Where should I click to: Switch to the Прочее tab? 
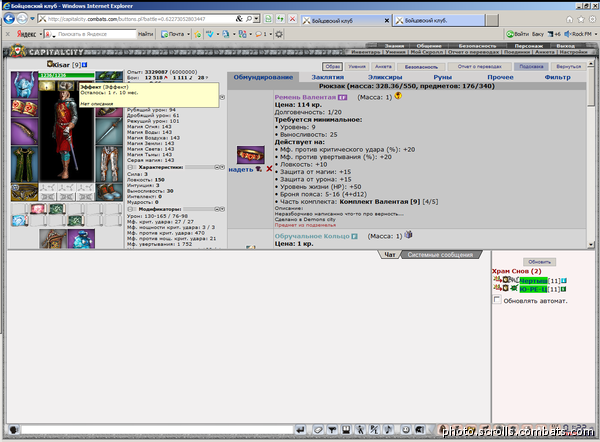pyautogui.click(x=501, y=77)
